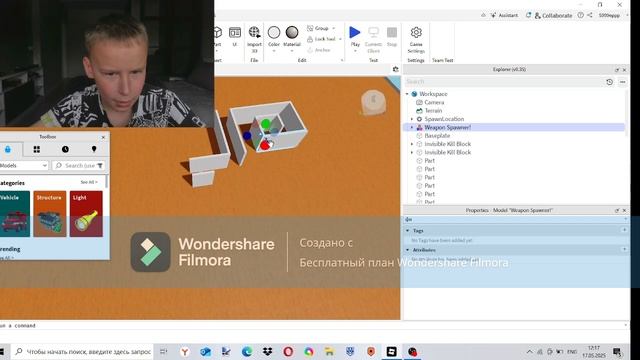Open the Models category dropdown
The height and width of the screenshot is (360, 640).
point(24,166)
